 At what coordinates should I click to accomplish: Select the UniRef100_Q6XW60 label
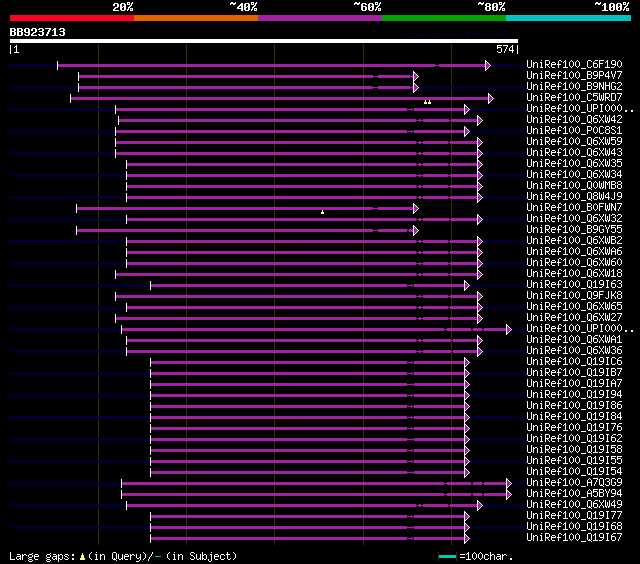574,263
